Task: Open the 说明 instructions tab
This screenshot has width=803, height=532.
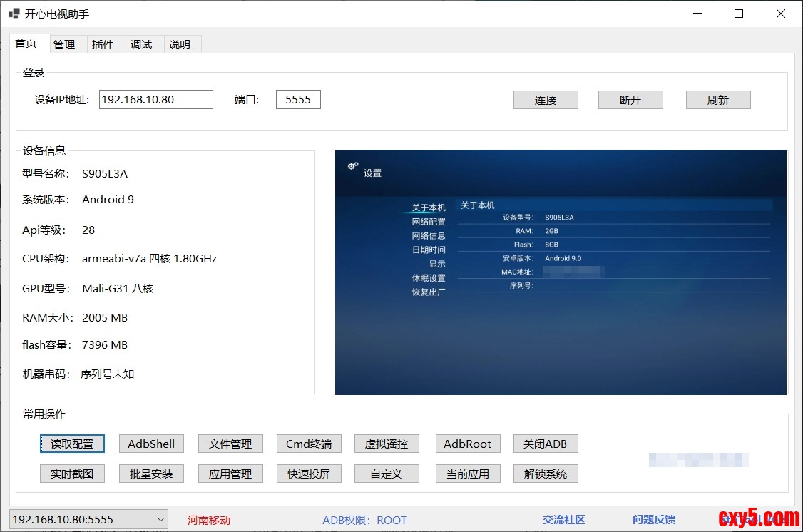Action: click(180, 44)
